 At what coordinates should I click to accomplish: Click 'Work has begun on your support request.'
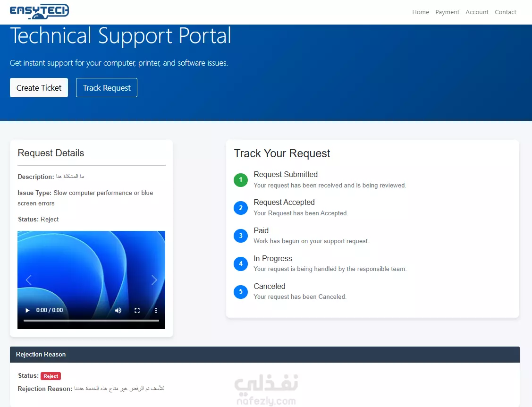tap(311, 241)
